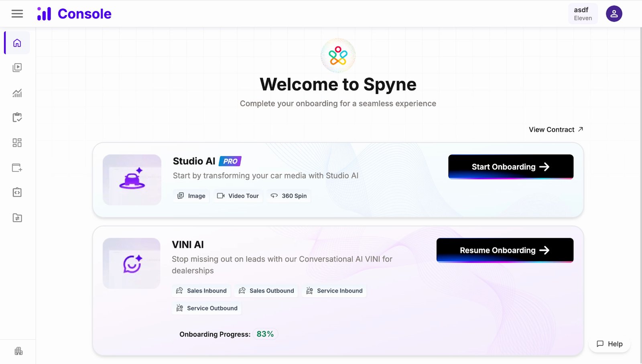
Task: Open the Help chat button
Action: pos(609,344)
